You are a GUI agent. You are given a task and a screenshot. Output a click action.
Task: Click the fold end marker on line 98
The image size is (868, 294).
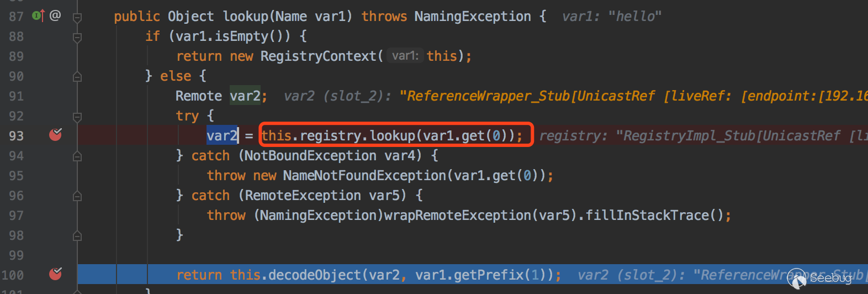(x=77, y=236)
